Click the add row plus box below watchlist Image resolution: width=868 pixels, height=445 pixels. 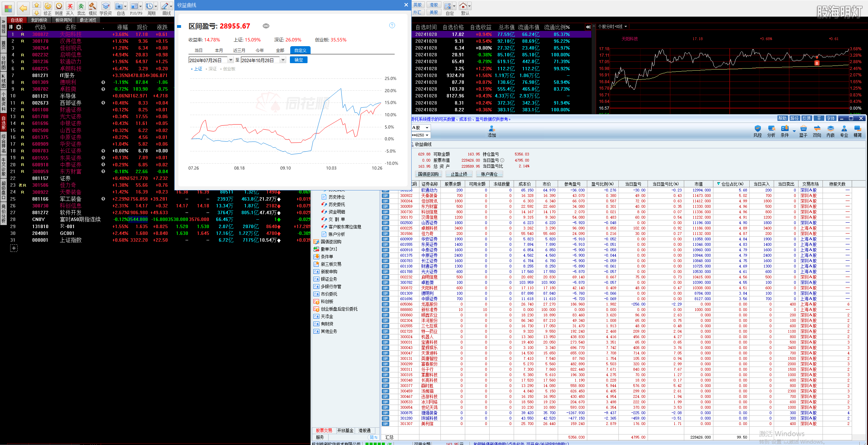point(14,248)
